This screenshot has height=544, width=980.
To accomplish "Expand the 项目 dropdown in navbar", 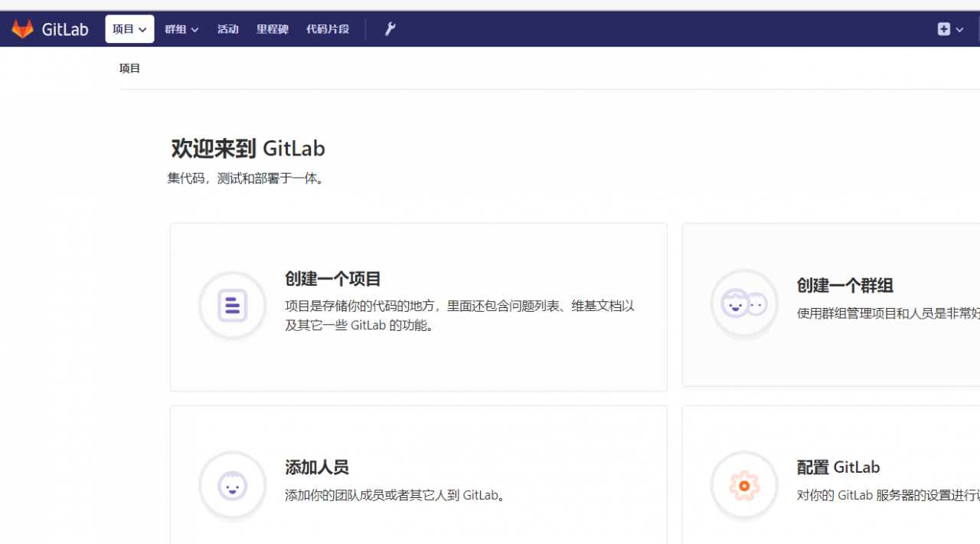I will tap(129, 29).
